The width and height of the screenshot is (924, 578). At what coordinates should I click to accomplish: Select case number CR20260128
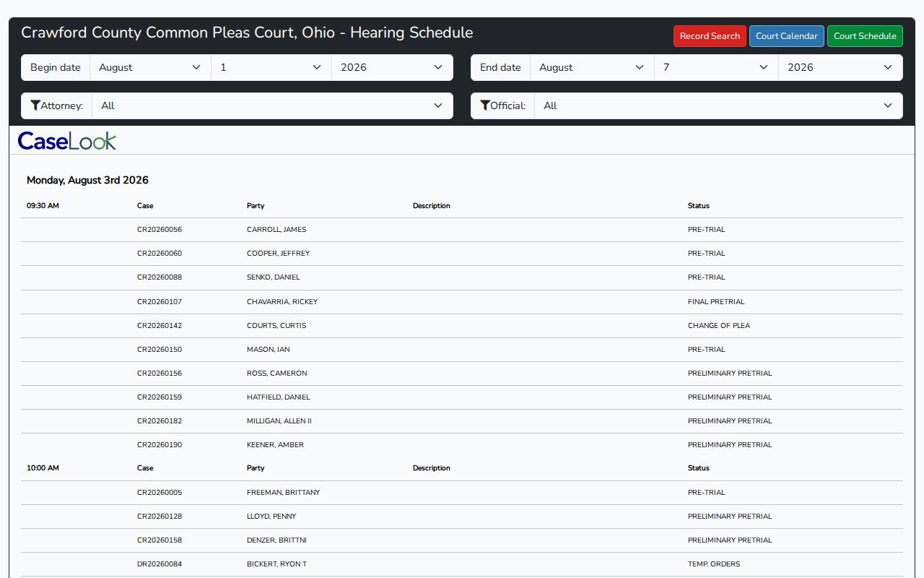tap(160, 517)
